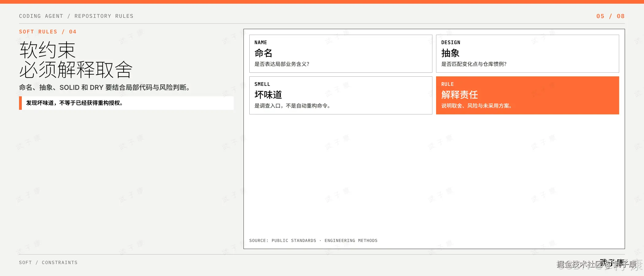Viewport: 644px width, 276px height.
Task: Click the text '是否匹配变化点与仓库惯例?'
Action: point(474,64)
